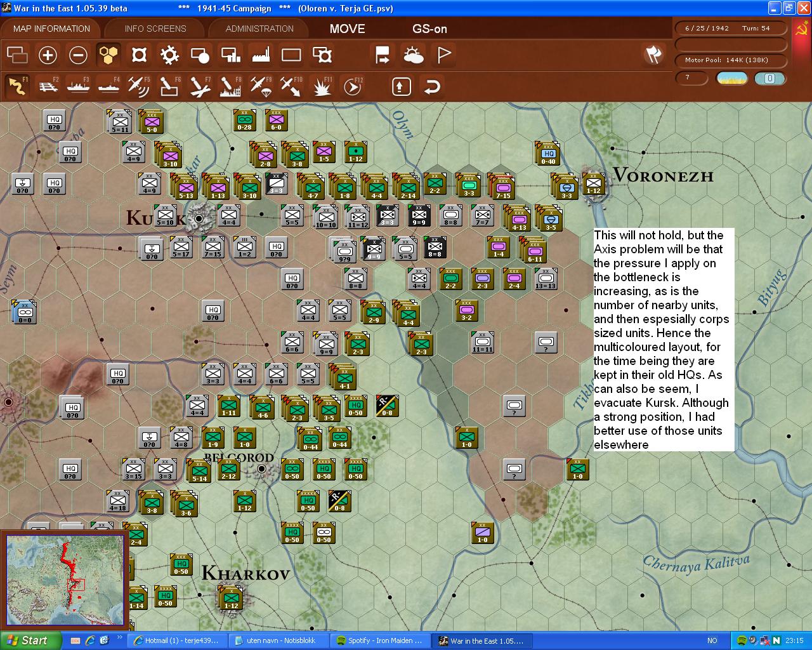Viewport: 812px width, 650px height.
Task: Click the F12 circled arrow icon
Action: pos(352,86)
